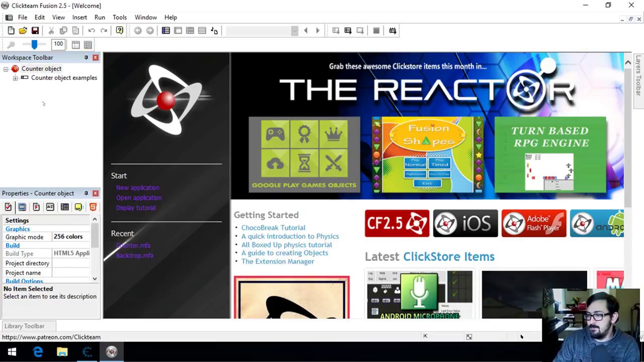The height and width of the screenshot is (362, 644).
Task: Open the Insert menu
Action: click(x=79, y=17)
